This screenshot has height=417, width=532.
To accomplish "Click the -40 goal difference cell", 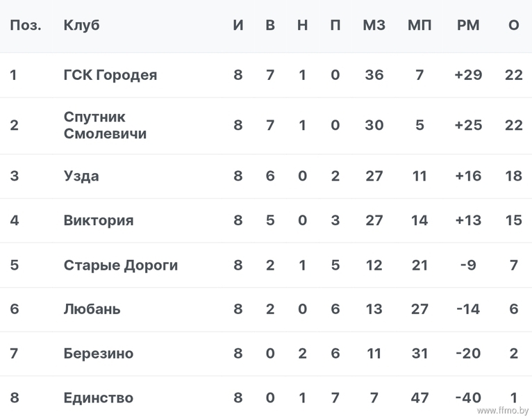I will pyautogui.click(x=468, y=398).
